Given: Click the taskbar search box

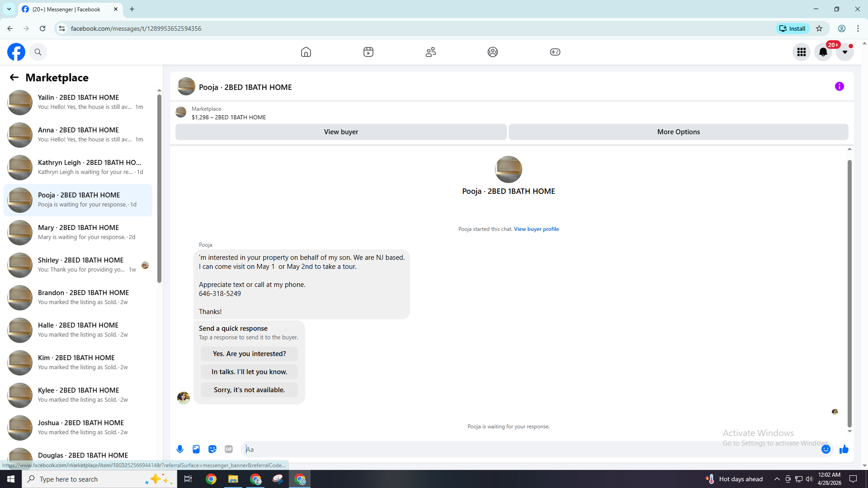Looking at the screenshot, I should tap(99, 479).
